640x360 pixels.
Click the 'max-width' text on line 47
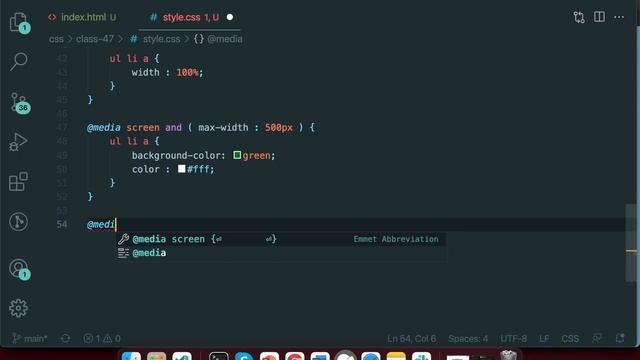(x=223, y=127)
